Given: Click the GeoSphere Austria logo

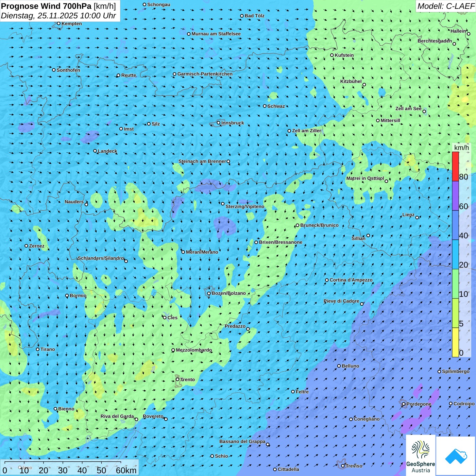Looking at the screenshot, I should (x=421, y=455).
